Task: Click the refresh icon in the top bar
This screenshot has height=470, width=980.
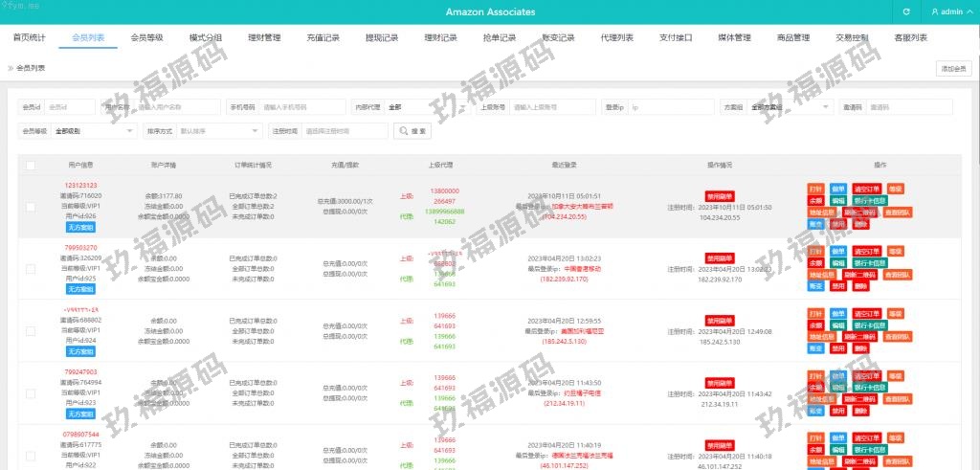Action: [x=906, y=11]
